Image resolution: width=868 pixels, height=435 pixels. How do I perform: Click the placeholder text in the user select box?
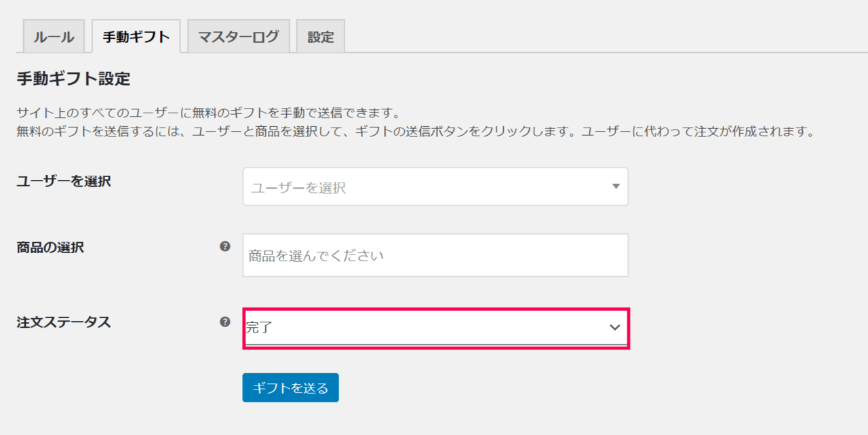click(x=298, y=188)
